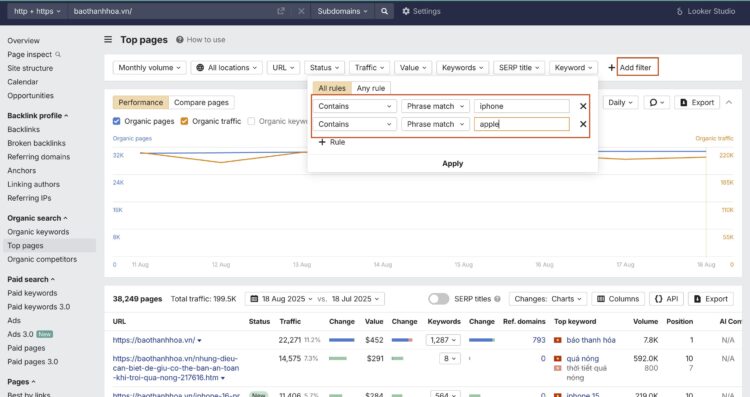Click the plus icon to add Rule
The image size is (750, 397).
point(322,142)
